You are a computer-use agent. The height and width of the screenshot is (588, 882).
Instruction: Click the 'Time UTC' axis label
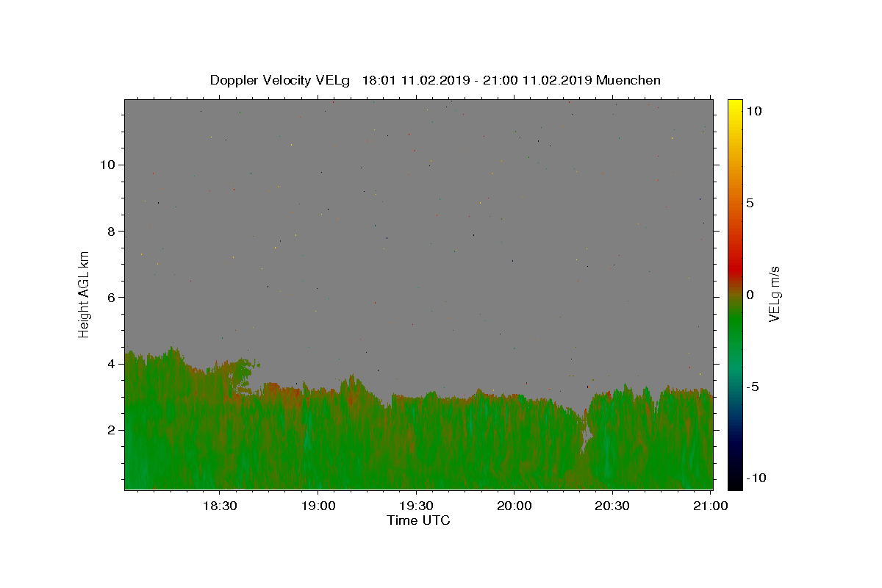point(418,520)
